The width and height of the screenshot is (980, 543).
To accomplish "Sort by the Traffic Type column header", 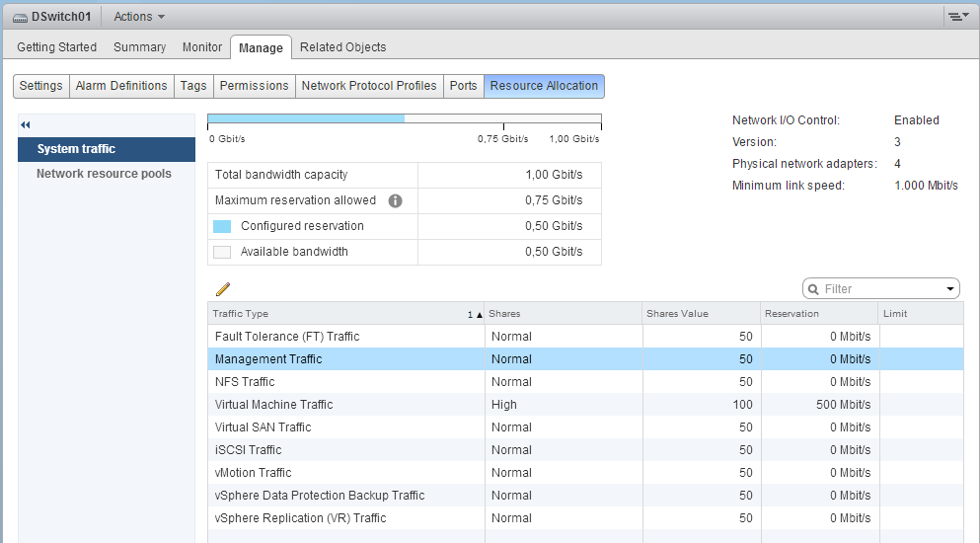I will pyautogui.click(x=336, y=314).
